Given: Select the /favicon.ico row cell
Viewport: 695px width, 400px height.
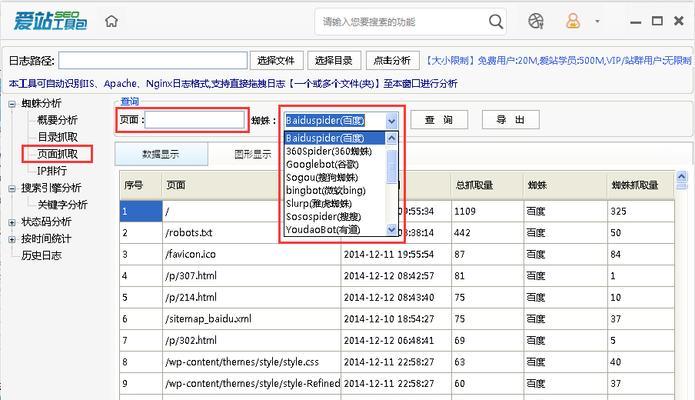Looking at the screenshot, I should pos(252,254).
